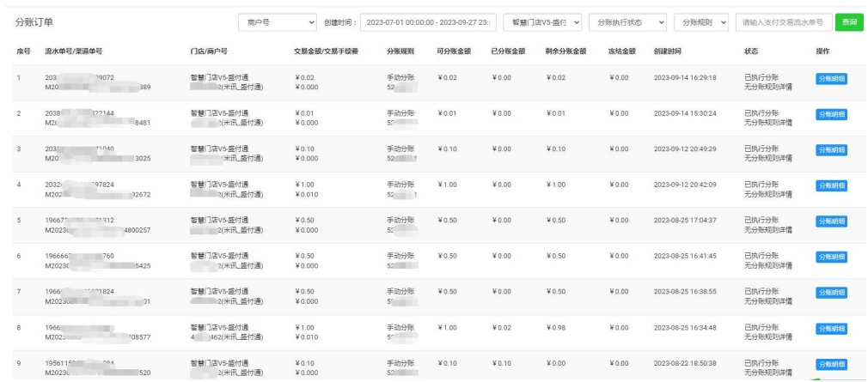Image resolution: width=868 pixels, height=382 pixels.
Task: Click ¥0.02 split amount in row 8
Action: 502,327
